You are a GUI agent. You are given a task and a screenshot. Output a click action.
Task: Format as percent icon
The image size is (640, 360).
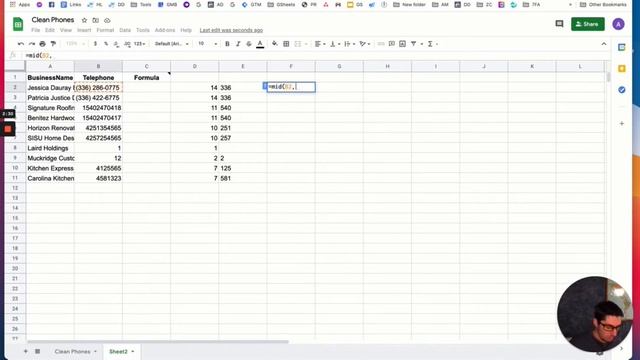106,44
